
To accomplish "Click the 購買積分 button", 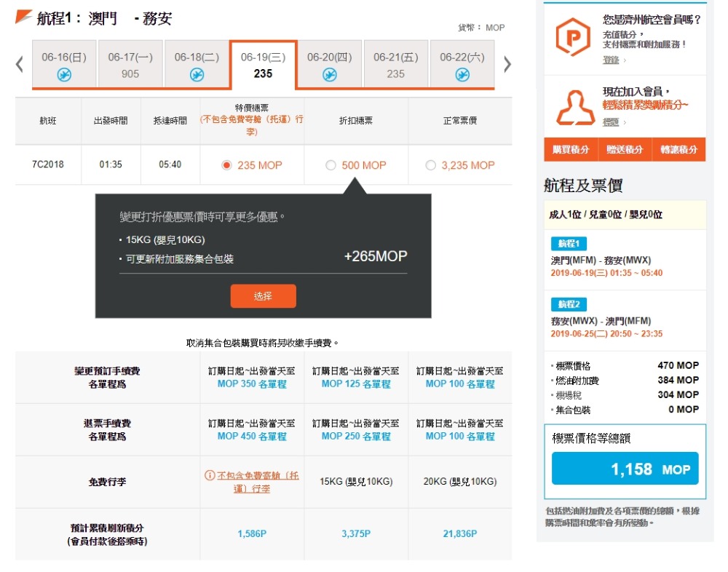I will coord(571,149).
